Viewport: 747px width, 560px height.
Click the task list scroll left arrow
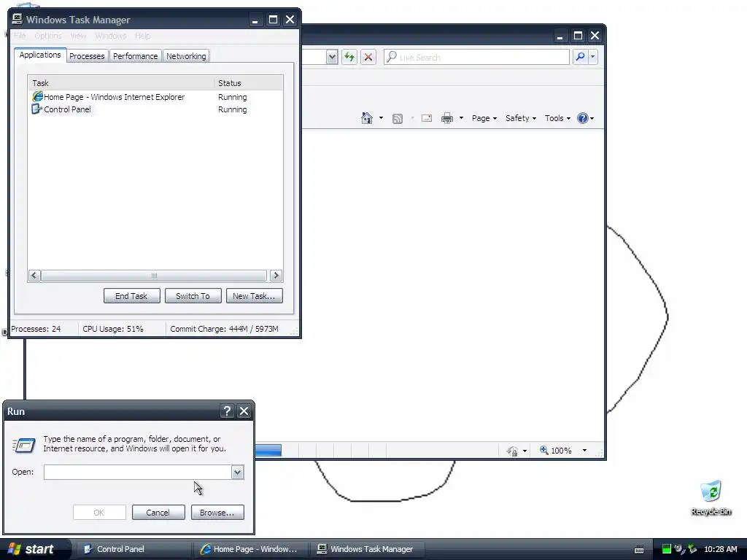[35, 276]
